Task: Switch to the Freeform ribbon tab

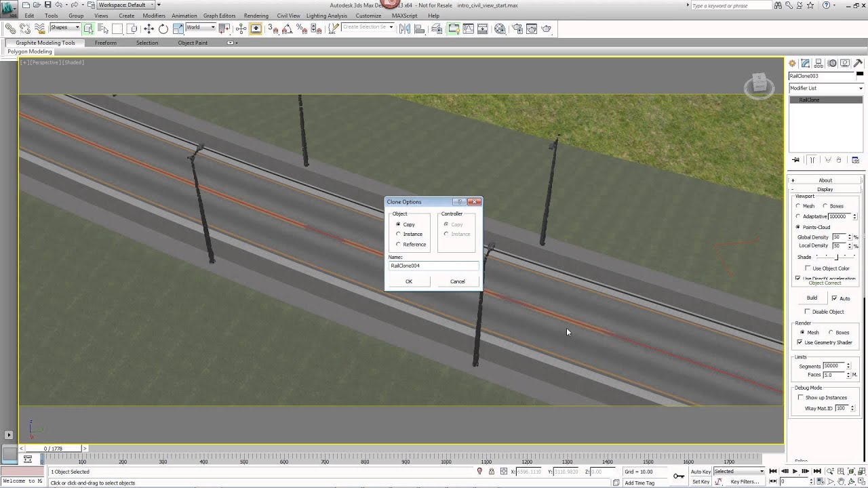Action: (106, 43)
